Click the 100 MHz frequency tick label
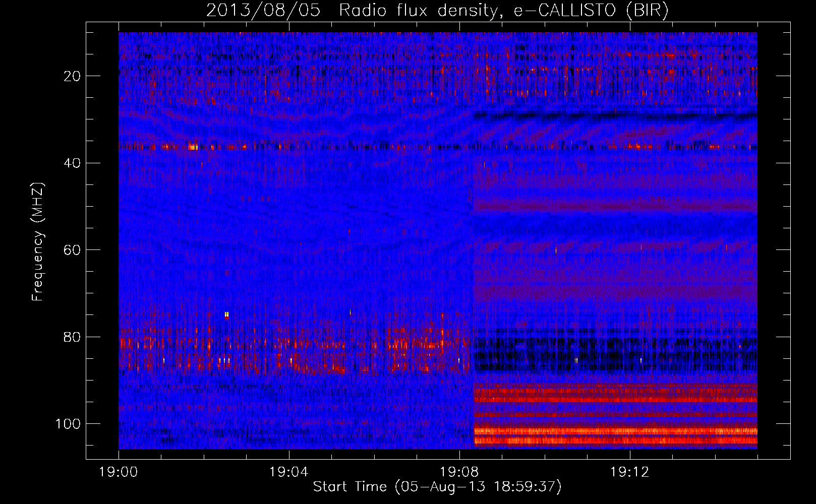Screen dimensions: 816x504 pyautogui.click(x=68, y=424)
